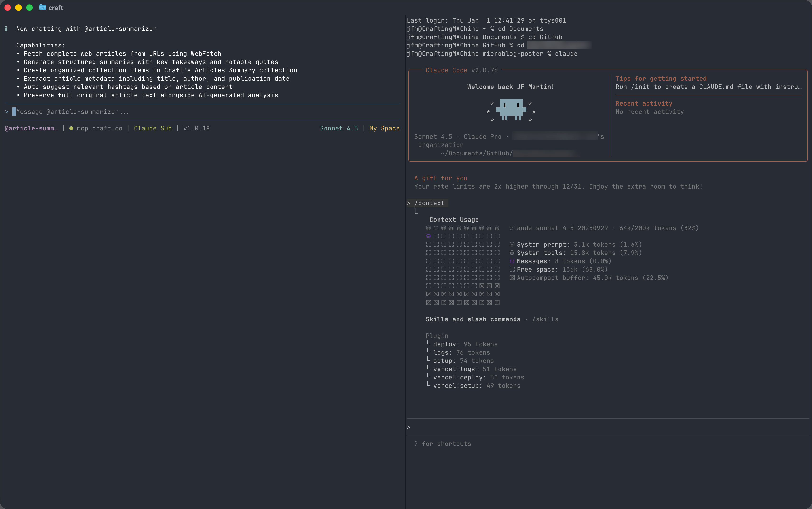Click the deploy plugin entry
The image size is (812, 509).
[446, 344]
